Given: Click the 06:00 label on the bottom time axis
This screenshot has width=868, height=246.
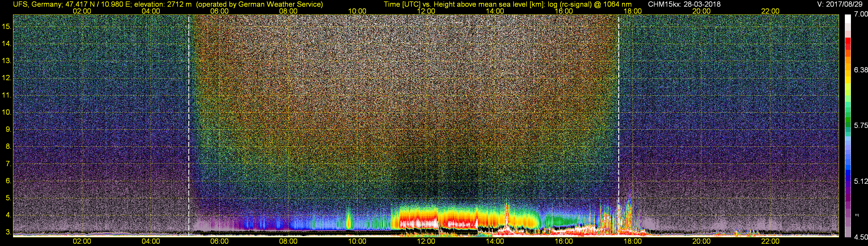Looking at the screenshot, I should tap(219, 241).
